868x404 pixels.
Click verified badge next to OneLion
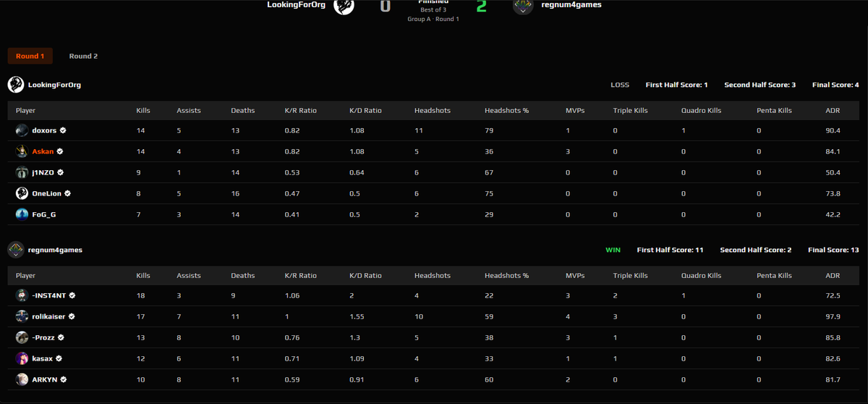click(67, 193)
